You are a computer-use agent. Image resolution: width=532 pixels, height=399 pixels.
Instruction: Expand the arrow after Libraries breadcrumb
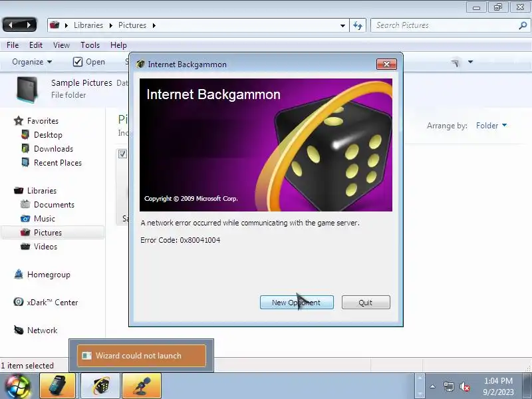click(110, 25)
